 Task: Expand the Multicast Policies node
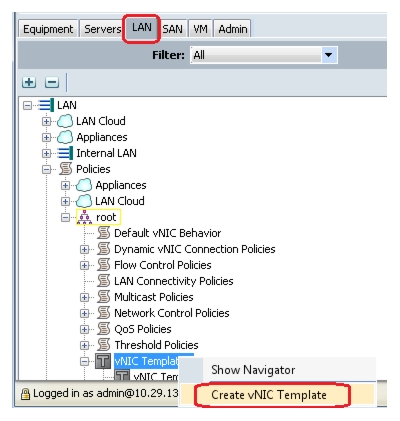click(x=84, y=297)
